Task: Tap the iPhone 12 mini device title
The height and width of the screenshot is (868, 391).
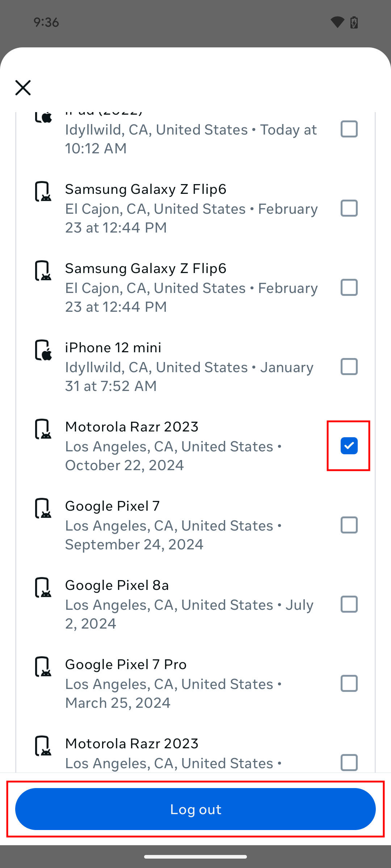Action: (x=113, y=348)
